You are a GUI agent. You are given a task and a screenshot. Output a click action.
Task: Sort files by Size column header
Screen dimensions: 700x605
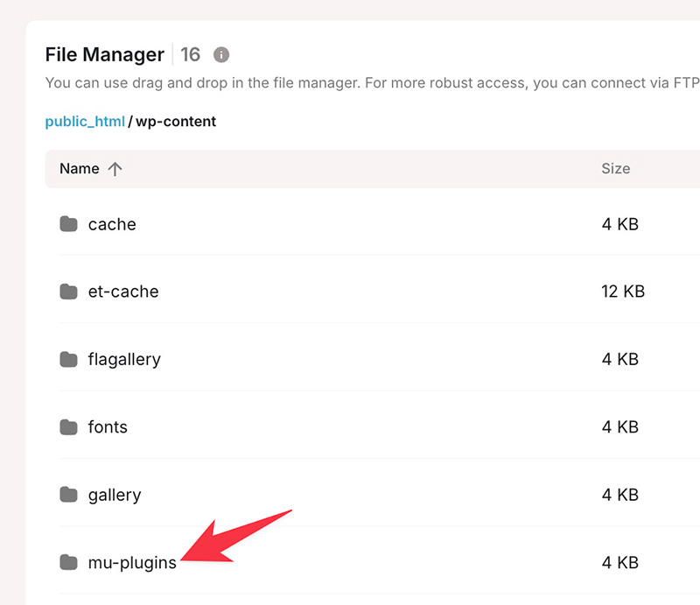615,169
